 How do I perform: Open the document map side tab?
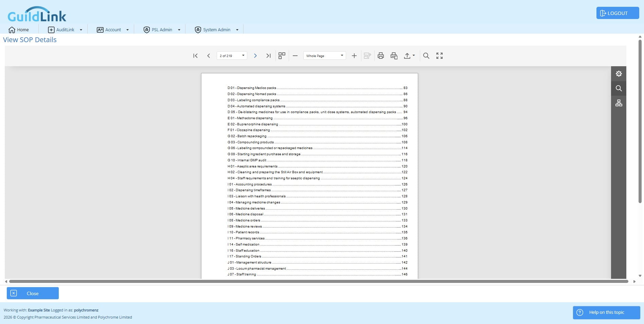click(619, 103)
